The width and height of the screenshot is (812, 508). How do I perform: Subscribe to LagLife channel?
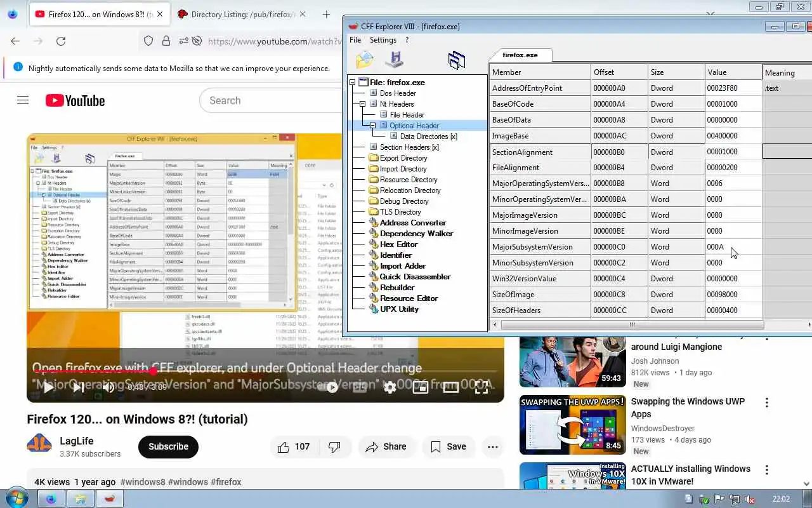coord(168,446)
